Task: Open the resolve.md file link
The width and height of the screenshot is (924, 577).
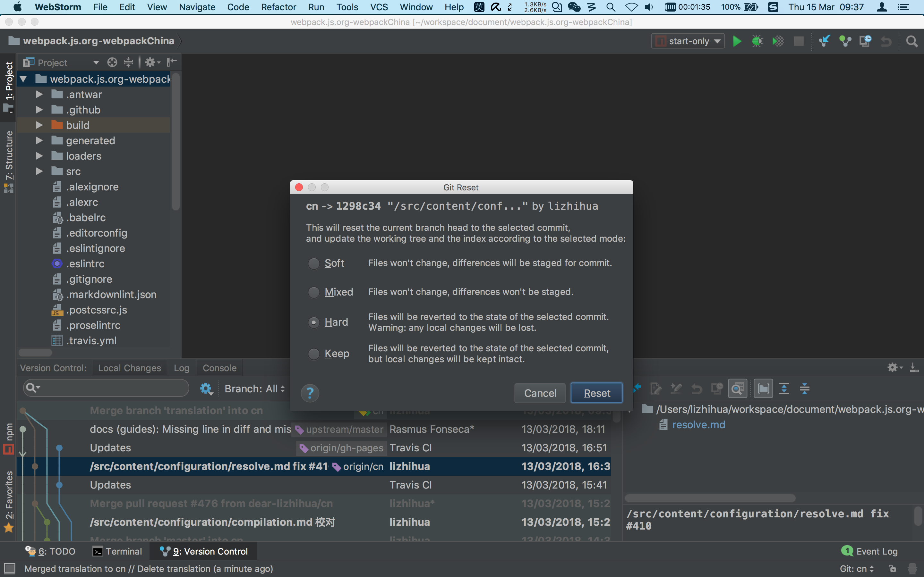Action: click(699, 424)
